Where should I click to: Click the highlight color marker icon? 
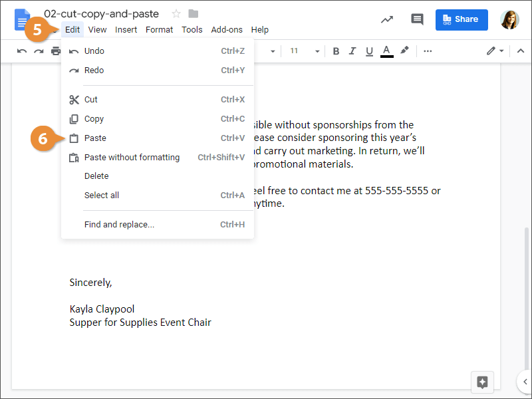pos(405,51)
